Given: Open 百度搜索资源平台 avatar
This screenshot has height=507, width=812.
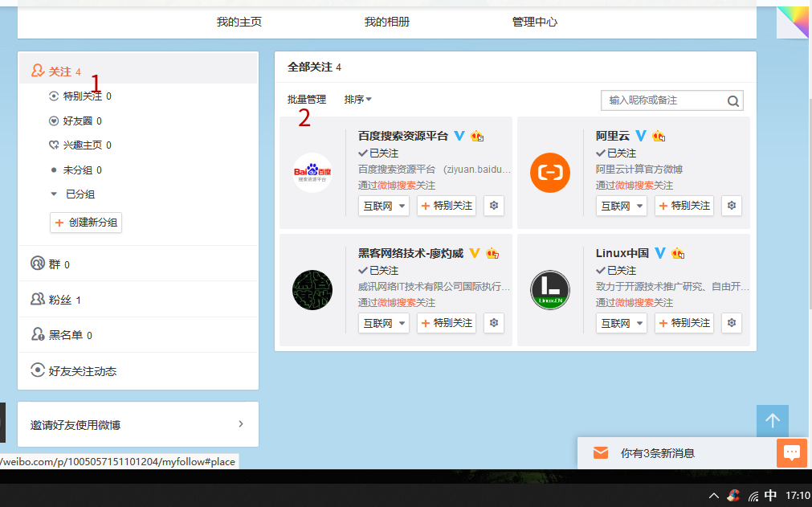Looking at the screenshot, I should pyautogui.click(x=312, y=173).
